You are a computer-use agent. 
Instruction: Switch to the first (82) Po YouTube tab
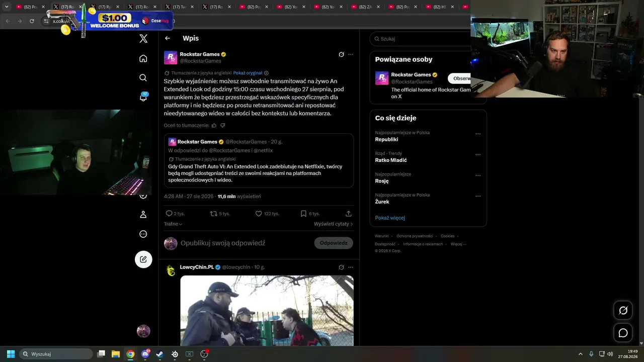tap(30, 7)
